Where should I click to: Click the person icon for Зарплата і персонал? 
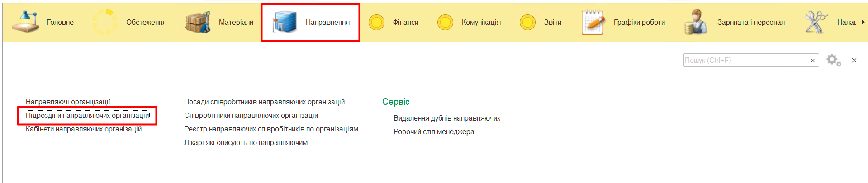tap(696, 22)
